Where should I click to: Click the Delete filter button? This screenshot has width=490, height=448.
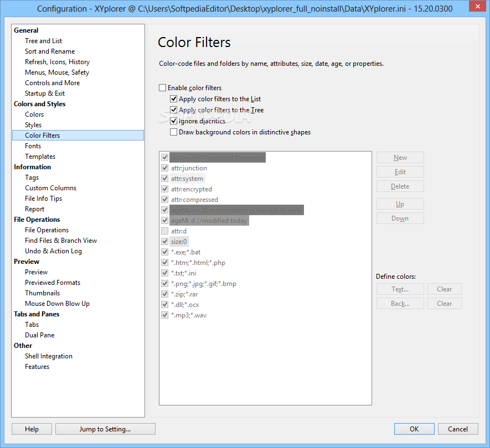click(x=400, y=186)
